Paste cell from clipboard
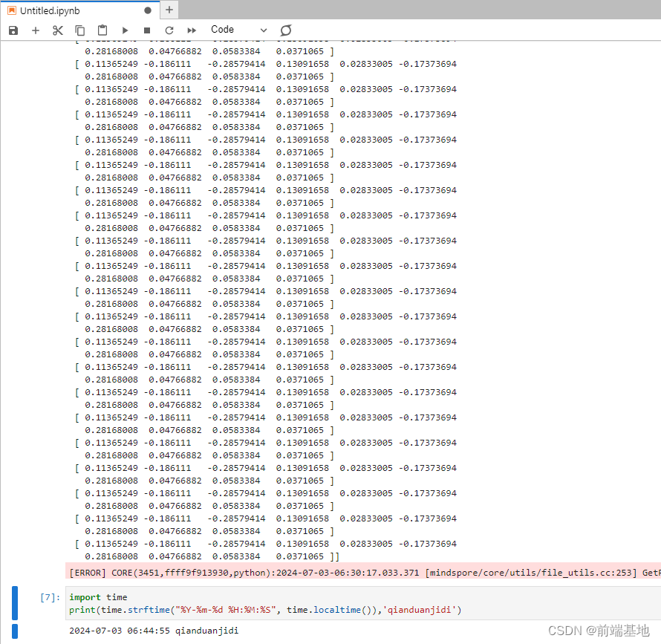 [102, 30]
